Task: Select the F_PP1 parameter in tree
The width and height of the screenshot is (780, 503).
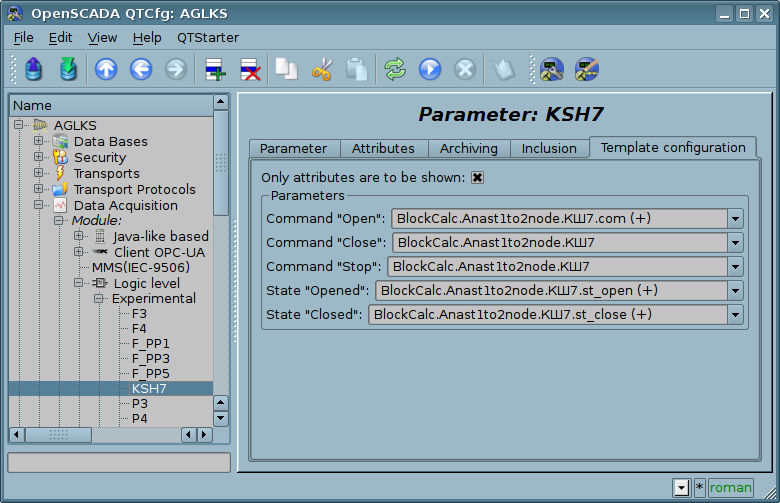Action: (x=150, y=343)
